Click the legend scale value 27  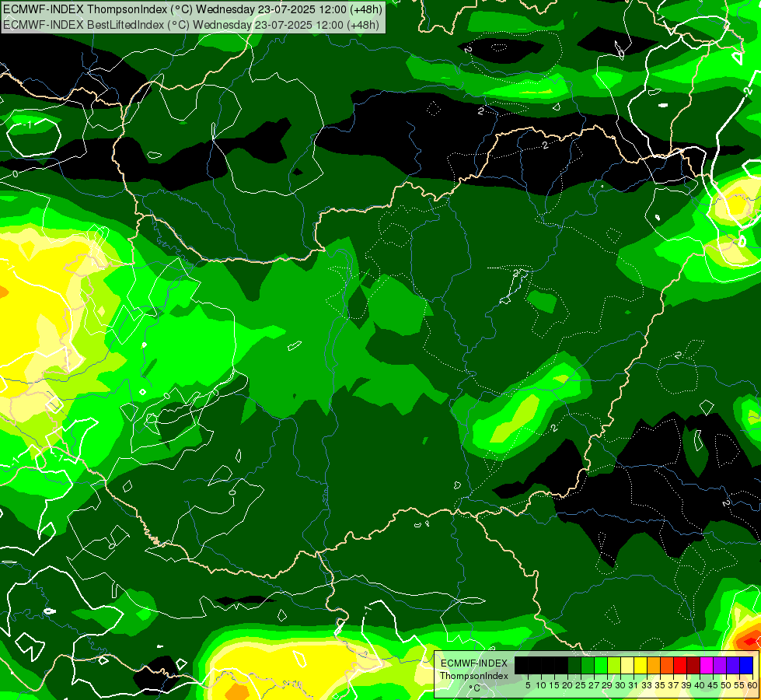point(594,685)
